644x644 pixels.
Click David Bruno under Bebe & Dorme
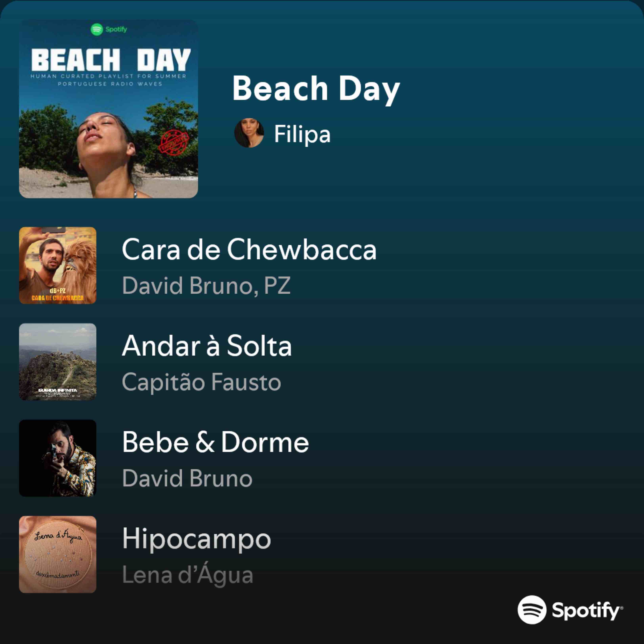click(x=187, y=478)
